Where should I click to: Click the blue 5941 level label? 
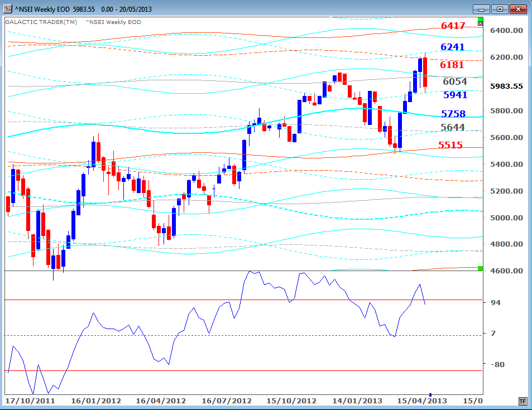click(x=456, y=95)
